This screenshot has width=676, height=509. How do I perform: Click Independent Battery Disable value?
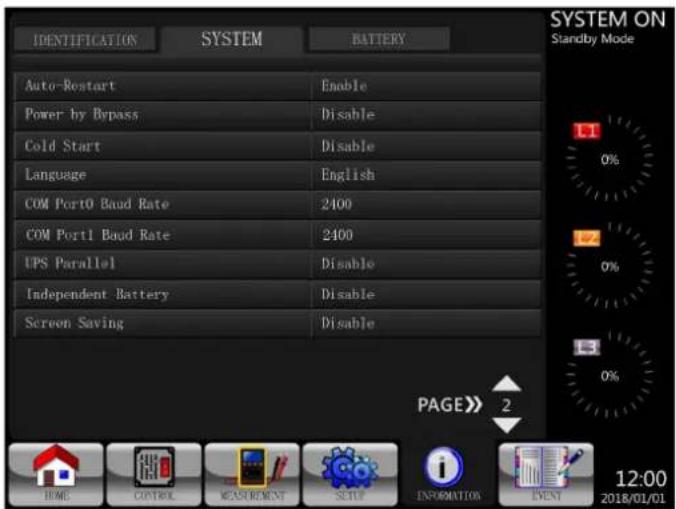click(348, 294)
